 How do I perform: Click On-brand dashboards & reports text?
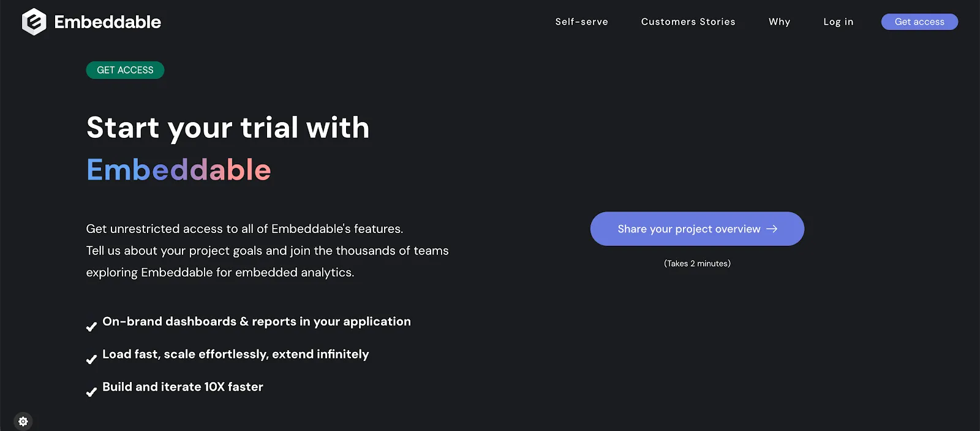point(257,321)
